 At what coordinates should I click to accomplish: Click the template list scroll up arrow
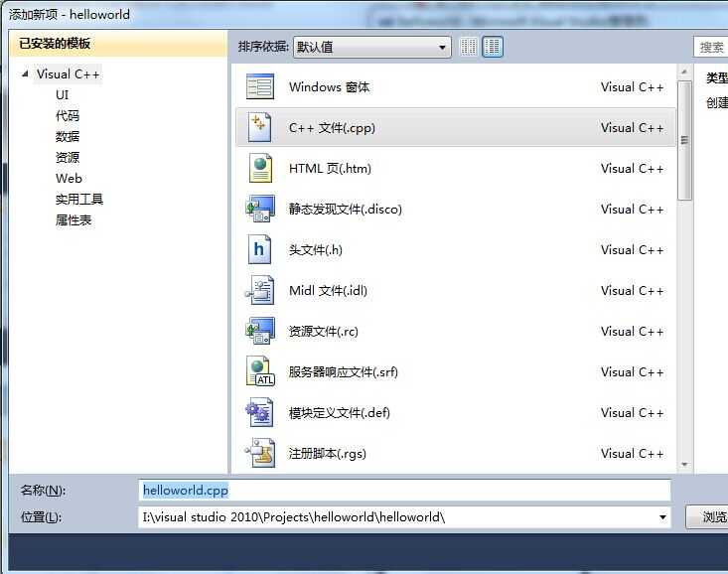(684, 72)
